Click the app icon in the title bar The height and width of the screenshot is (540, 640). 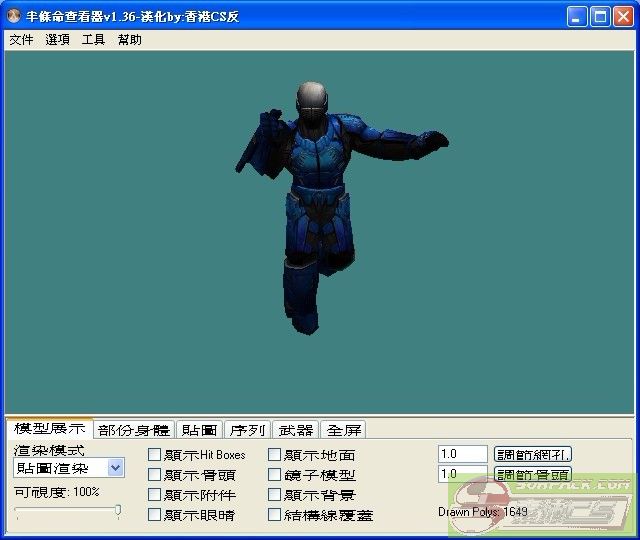14,16
